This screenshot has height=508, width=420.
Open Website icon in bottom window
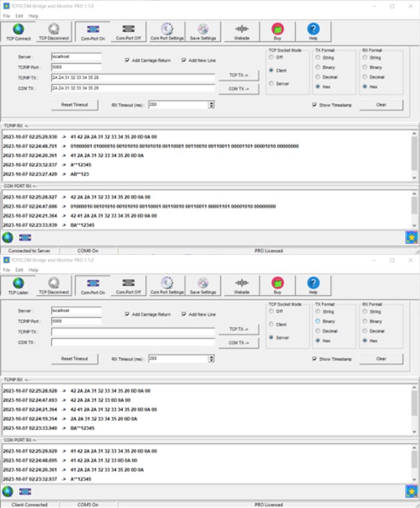coord(242,286)
